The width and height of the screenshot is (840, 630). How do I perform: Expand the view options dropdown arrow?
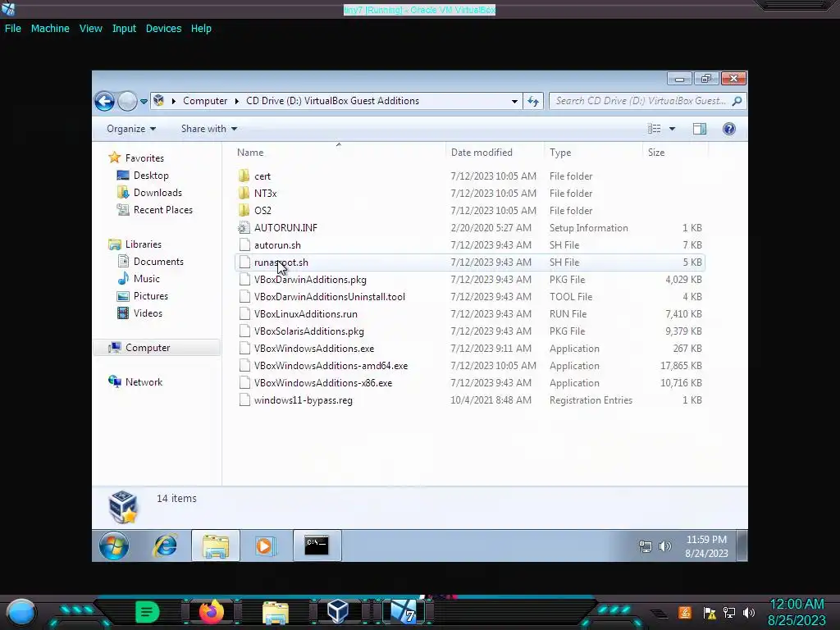(672, 129)
